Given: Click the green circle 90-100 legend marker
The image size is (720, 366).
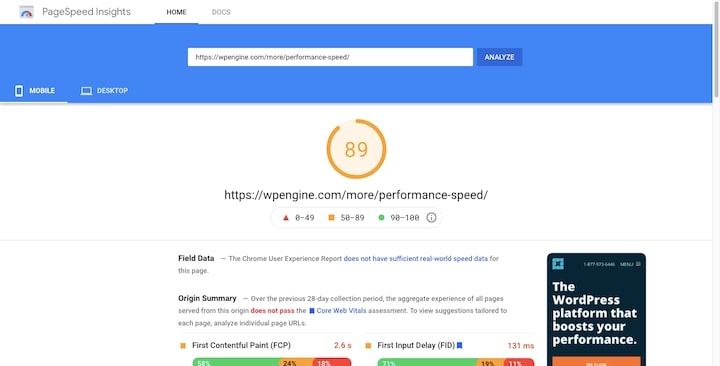Looking at the screenshot, I should point(381,218).
